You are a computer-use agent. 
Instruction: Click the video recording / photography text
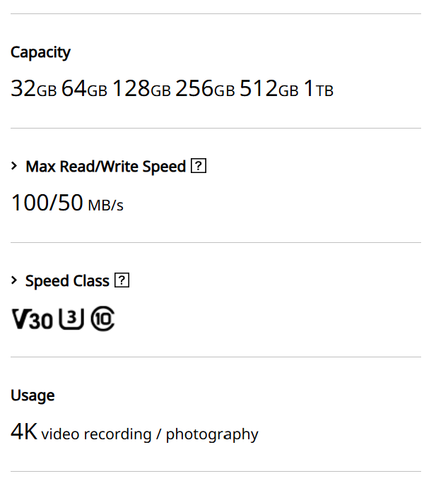pyautogui.click(x=150, y=434)
